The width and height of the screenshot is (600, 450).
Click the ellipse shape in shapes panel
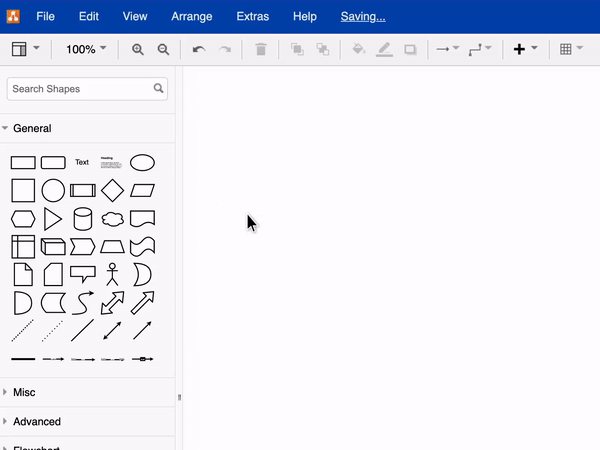pyautogui.click(x=142, y=162)
